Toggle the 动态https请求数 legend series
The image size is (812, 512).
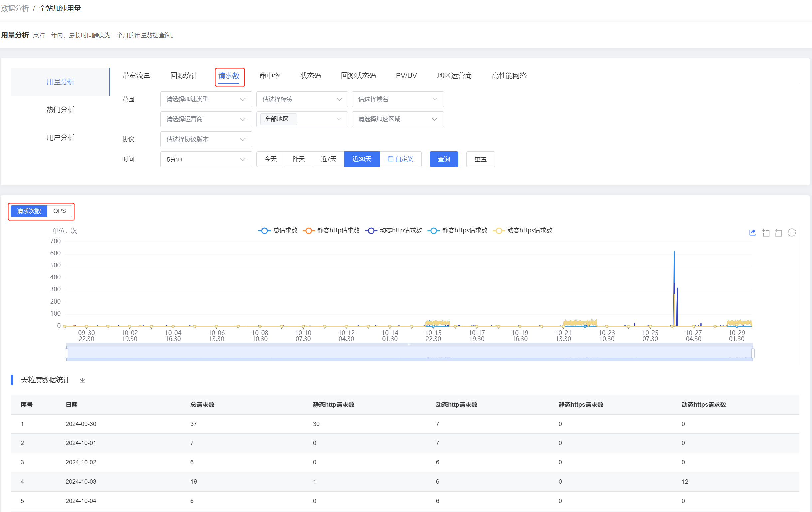(522, 230)
